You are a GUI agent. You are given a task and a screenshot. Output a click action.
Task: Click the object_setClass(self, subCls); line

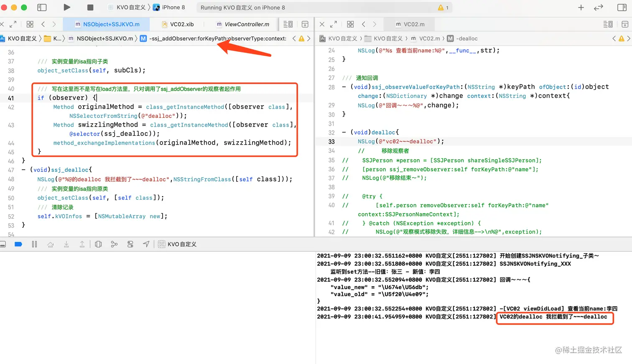(92, 71)
